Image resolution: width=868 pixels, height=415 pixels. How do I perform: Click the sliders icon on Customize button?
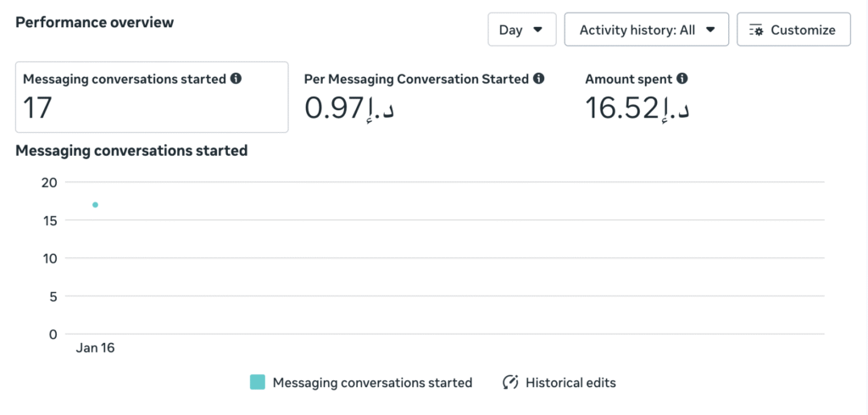[x=756, y=30]
